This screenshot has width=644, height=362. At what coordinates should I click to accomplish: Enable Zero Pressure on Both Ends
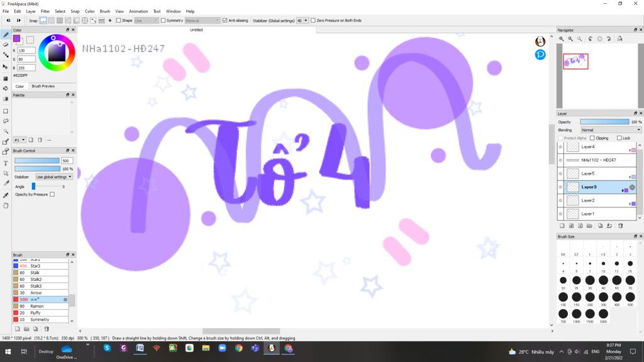point(313,20)
